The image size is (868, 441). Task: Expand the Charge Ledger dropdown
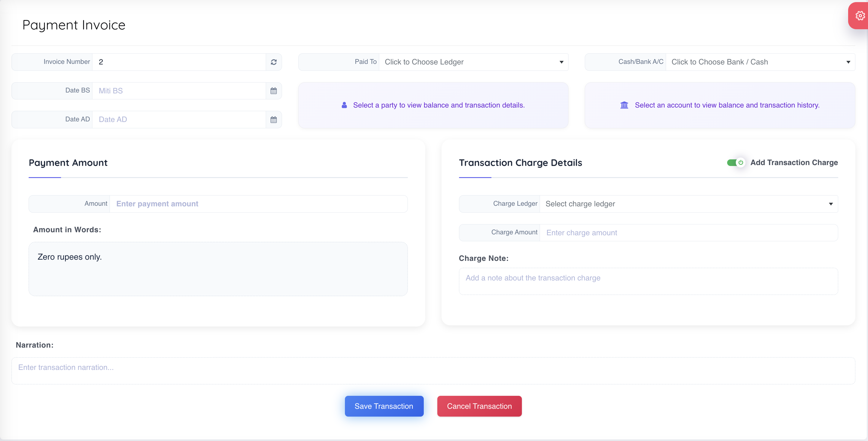tap(688, 204)
